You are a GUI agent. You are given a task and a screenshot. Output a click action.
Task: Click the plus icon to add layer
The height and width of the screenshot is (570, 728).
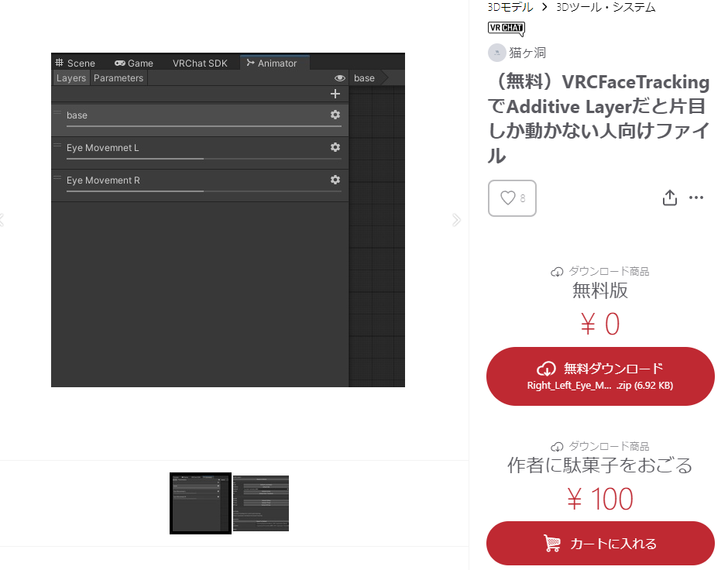tap(335, 94)
